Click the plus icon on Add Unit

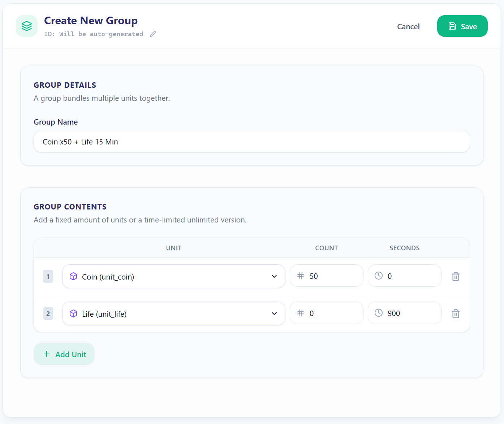click(47, 354)
